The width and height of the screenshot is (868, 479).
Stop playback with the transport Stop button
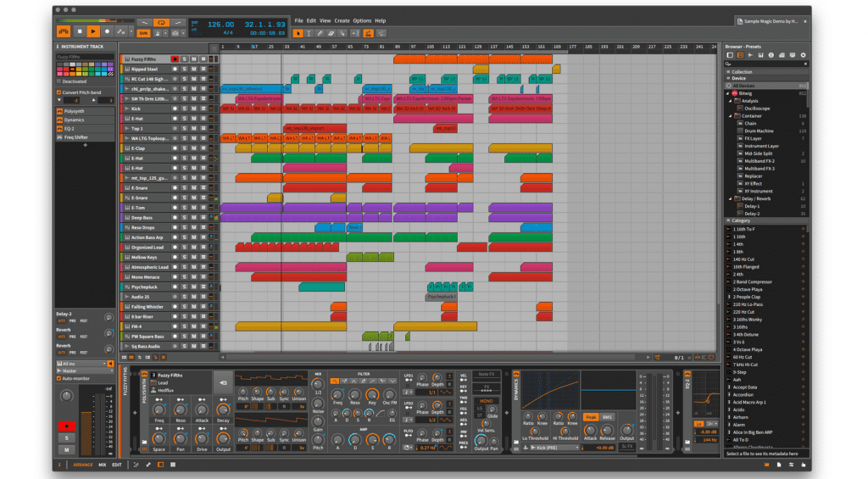(x=80, y=32)
